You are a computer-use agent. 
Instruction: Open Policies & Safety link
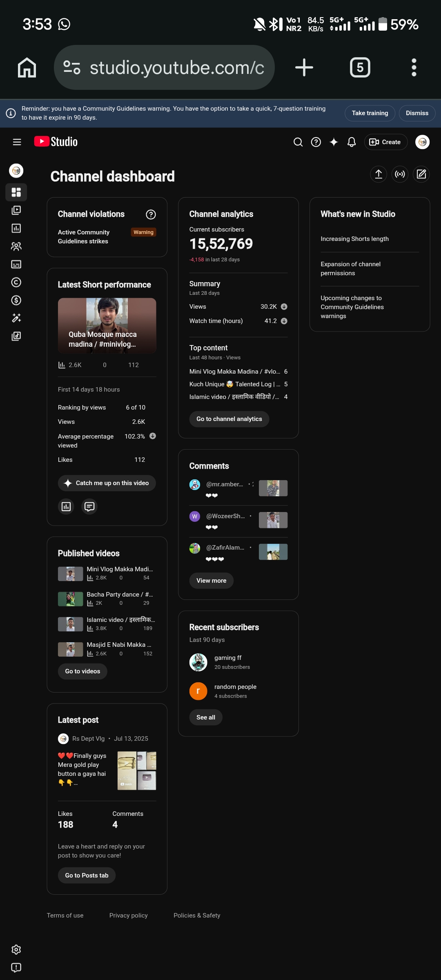[x=197, y=915]
